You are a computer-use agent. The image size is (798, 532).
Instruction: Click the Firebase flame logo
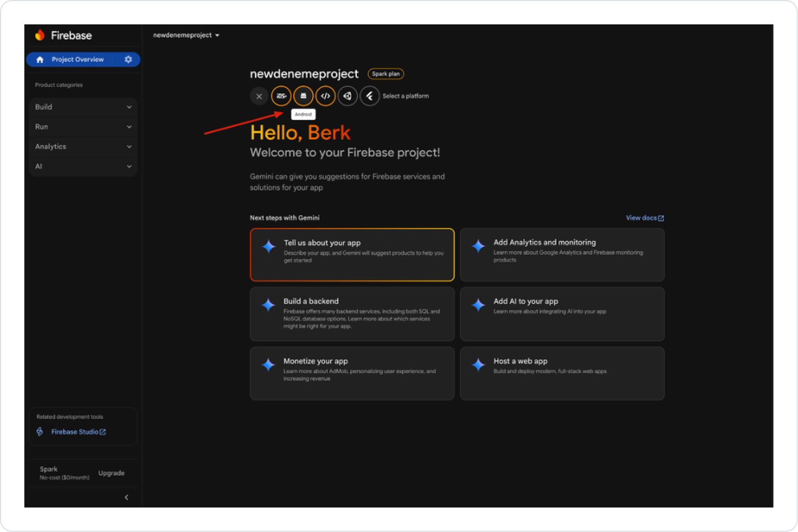pos(40,35)
